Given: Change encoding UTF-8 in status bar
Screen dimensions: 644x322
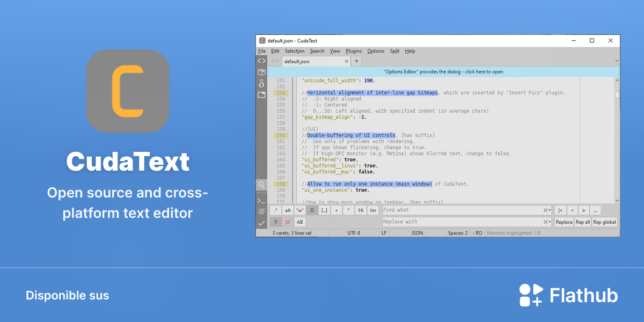Looking at the screenshot, I should (x=354, y=233).
